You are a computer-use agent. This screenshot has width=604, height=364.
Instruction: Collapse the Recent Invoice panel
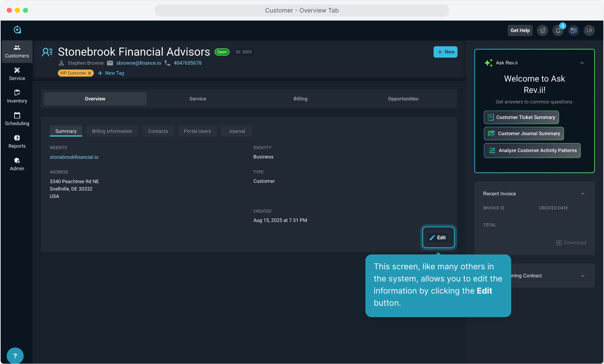click(583, 194)
